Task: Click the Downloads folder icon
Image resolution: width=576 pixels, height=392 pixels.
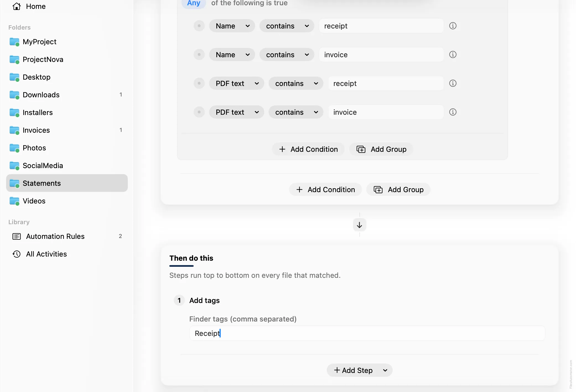Action: tap(14, 95)
